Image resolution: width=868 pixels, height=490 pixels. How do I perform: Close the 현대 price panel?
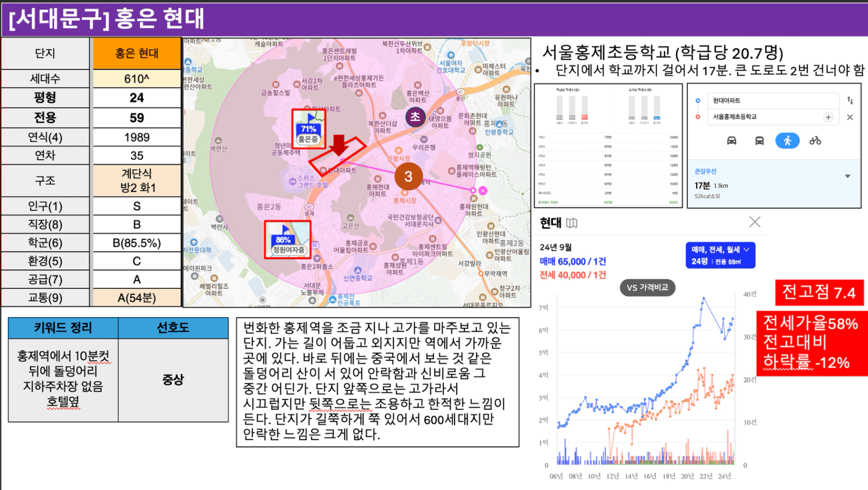[x=754, y=222]
